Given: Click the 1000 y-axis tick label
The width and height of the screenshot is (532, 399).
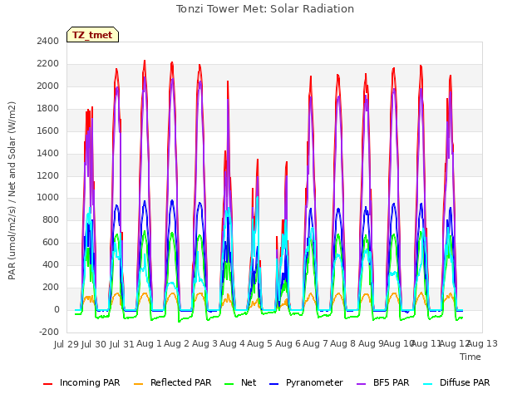Looking at the screenshot, I should click(x=48, y=198).
